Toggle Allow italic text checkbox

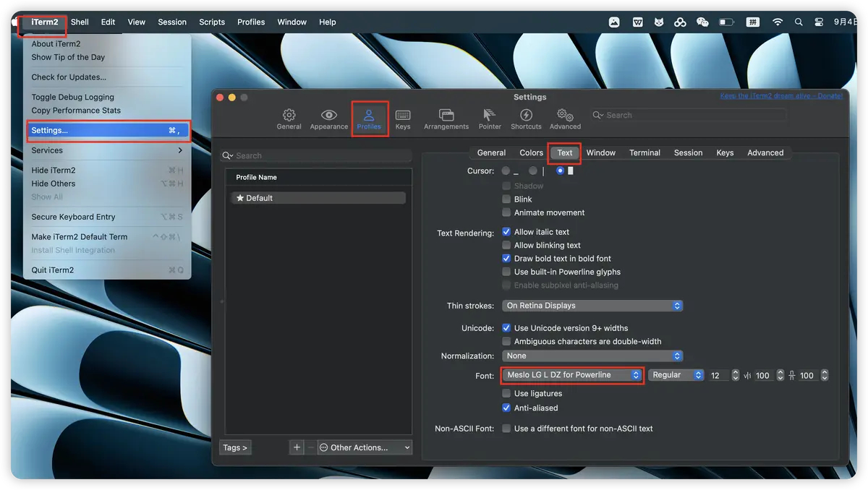coord(506,232)
